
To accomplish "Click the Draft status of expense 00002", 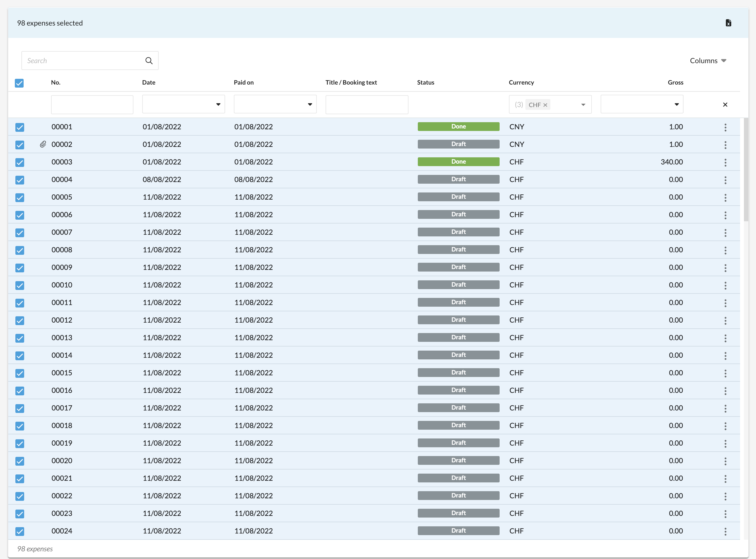I will click(x=458, y=144).
